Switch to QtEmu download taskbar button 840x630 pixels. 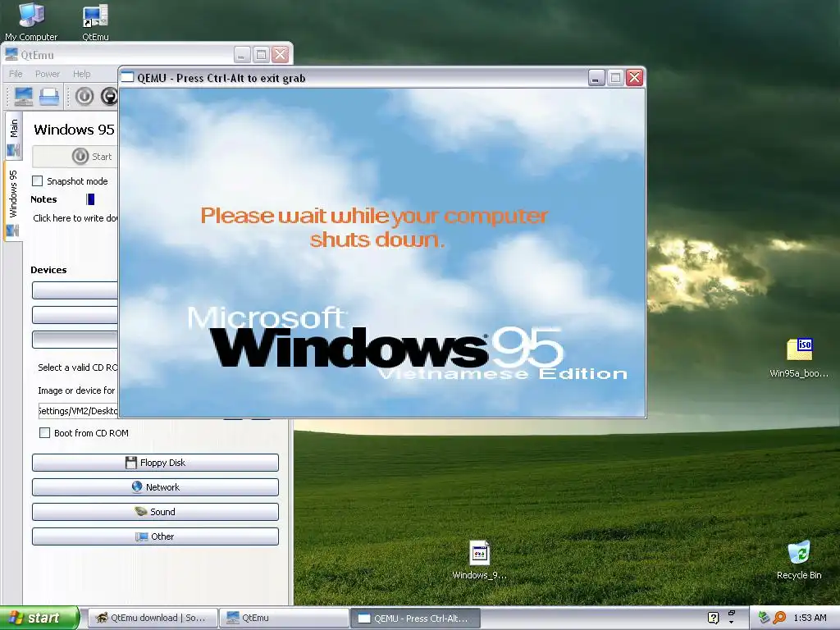point(153,619)
